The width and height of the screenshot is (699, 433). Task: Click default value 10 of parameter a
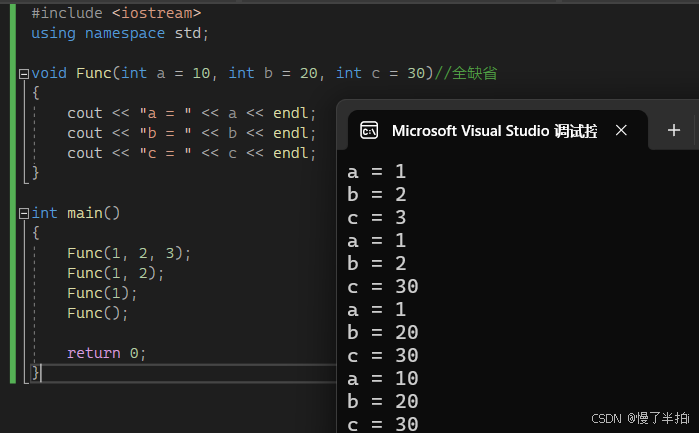[201, 74]
